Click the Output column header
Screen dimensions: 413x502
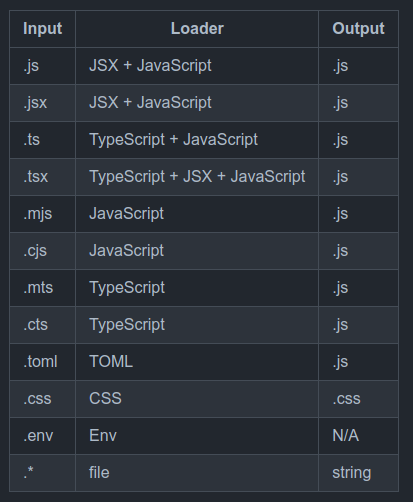tap(359, 29)
